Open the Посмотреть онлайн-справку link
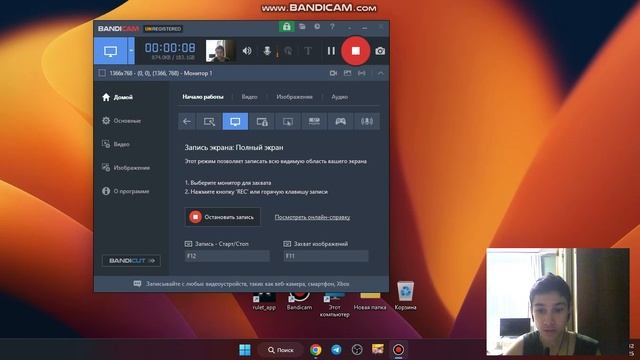The width and height of the screenshot is (640, 360). (312, 217)
